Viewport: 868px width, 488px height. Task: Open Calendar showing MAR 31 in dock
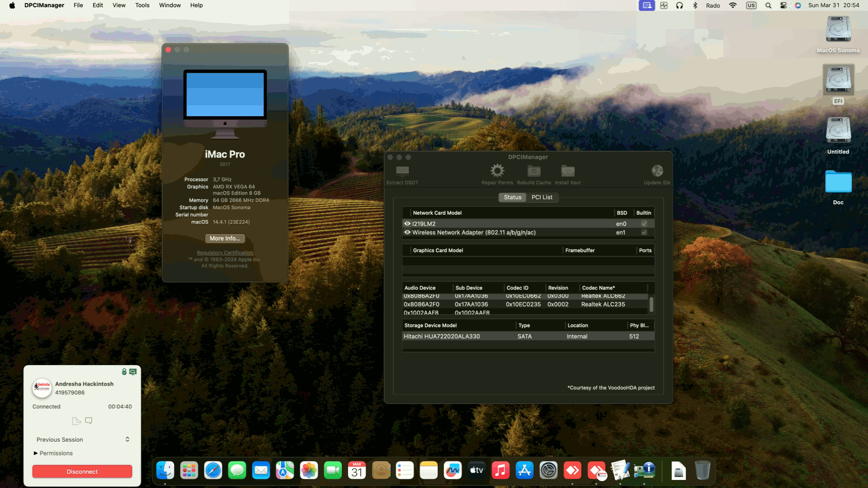[357, 471]
